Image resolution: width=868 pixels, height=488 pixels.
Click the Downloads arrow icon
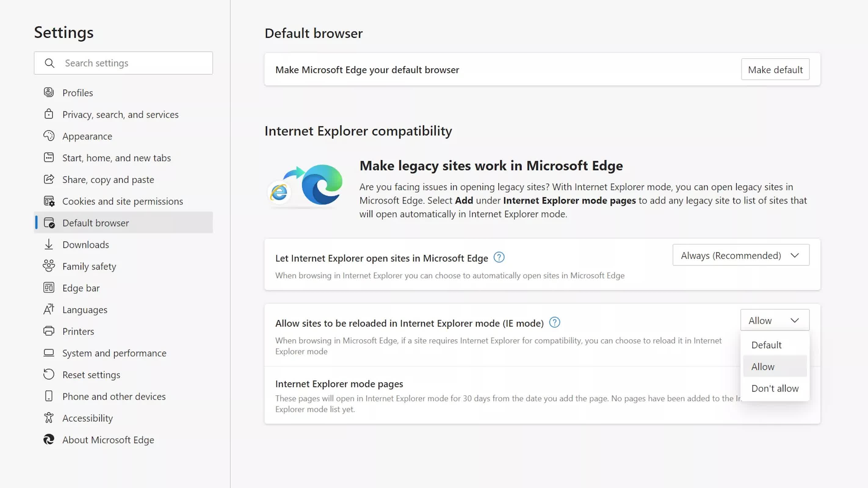coord(49,244)
